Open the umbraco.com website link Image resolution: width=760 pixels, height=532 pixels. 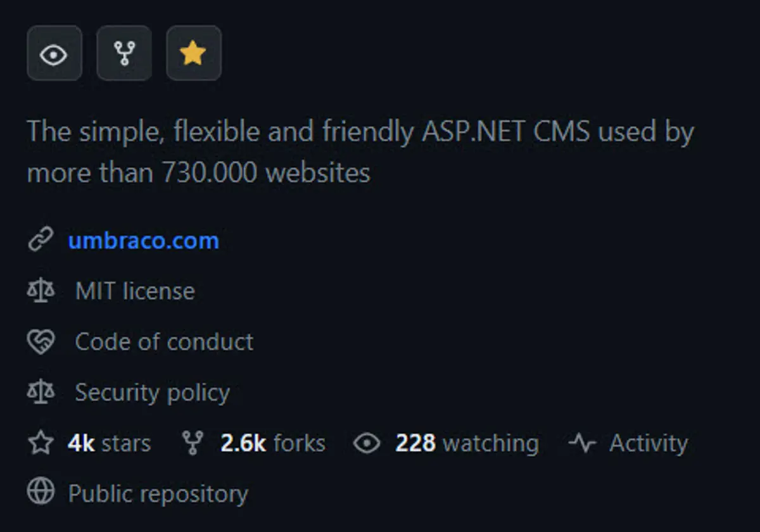[x=143, y=241]
